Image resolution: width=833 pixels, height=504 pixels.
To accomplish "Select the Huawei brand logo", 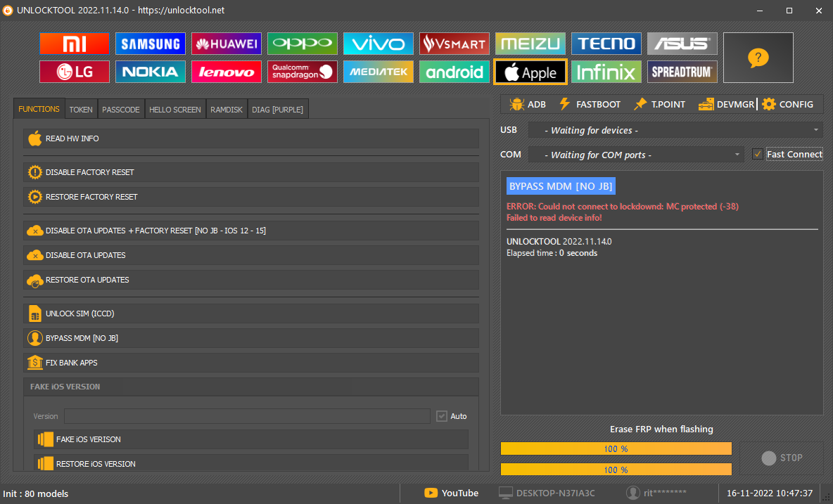I will pos(227,44).
